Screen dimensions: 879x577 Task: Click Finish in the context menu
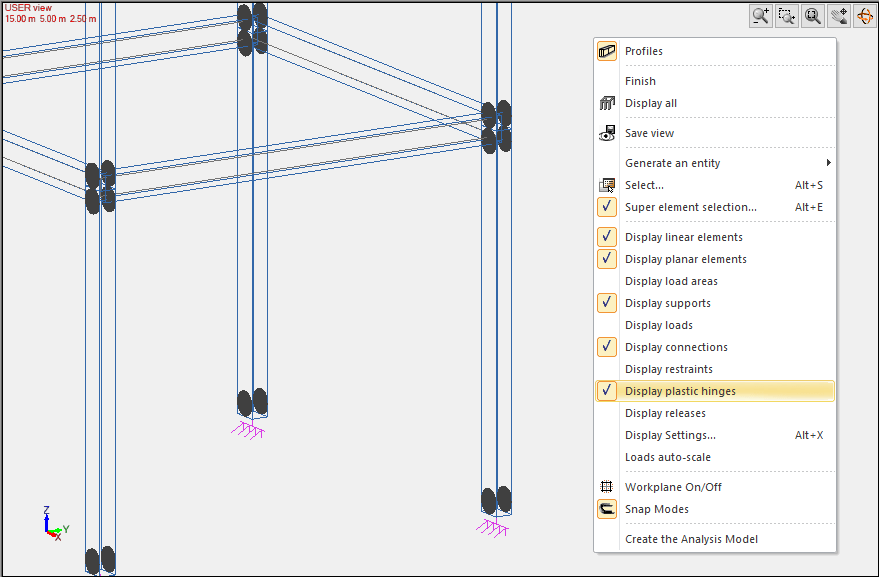(x=640, y=81)
